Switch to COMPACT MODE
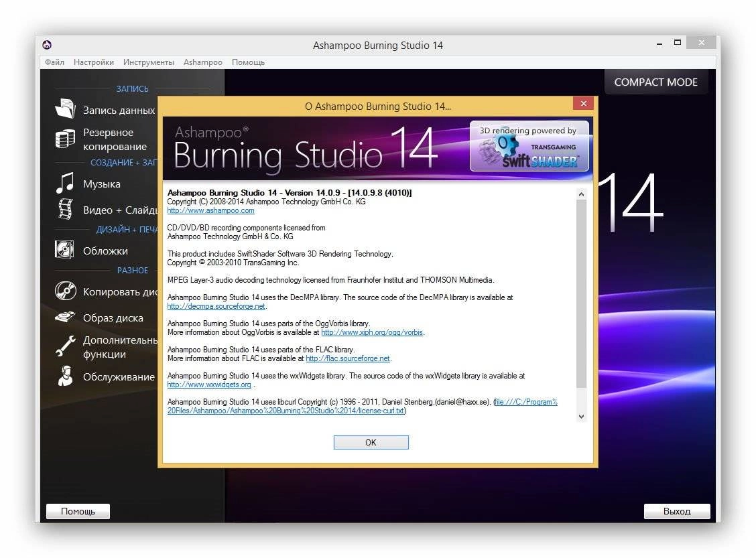 pos(655,82)
